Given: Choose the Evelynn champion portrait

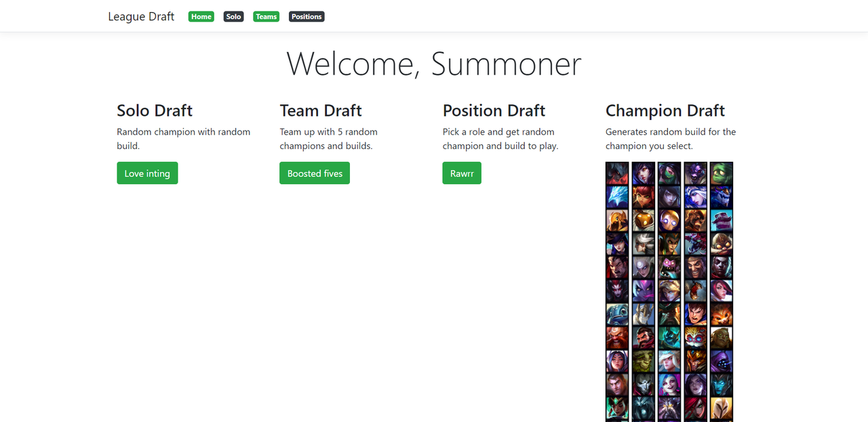Looking at the screenshot, I should click(643, 291).
